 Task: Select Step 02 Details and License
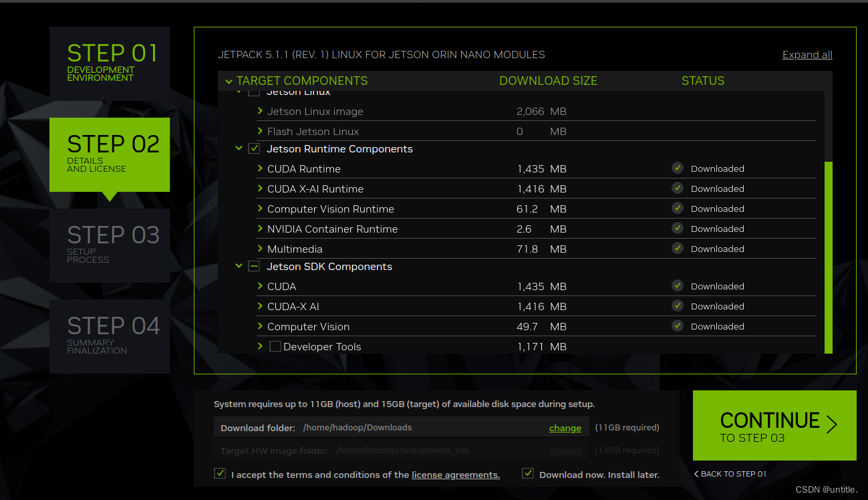[110, 154]
